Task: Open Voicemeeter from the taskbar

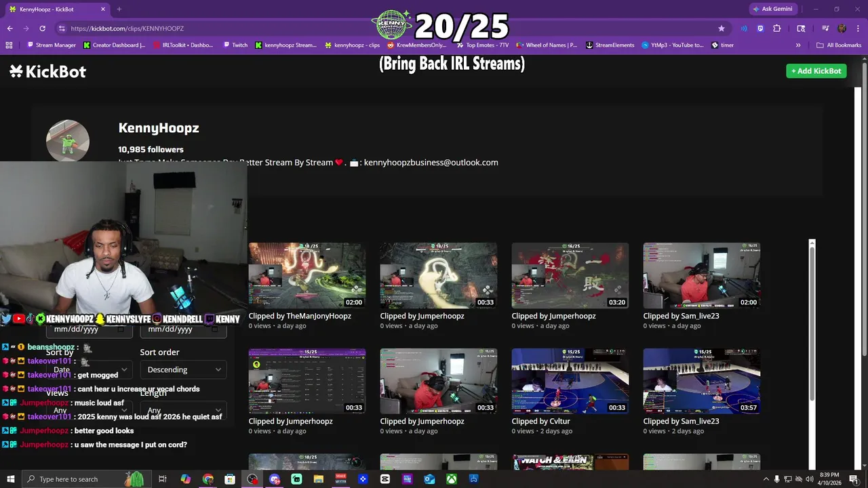Action: (x=341, y=479)
